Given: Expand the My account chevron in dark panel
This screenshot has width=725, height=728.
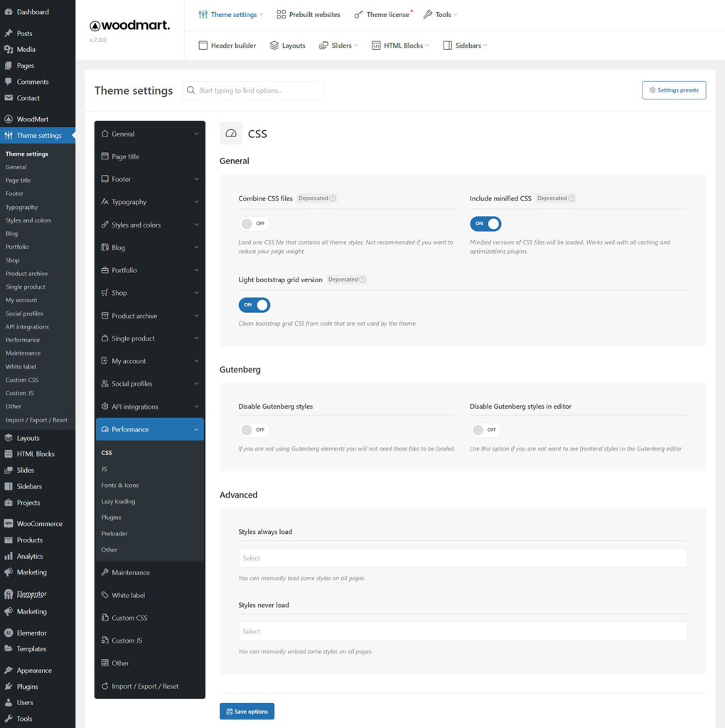Looking at the screenshot, I should 196,360.
